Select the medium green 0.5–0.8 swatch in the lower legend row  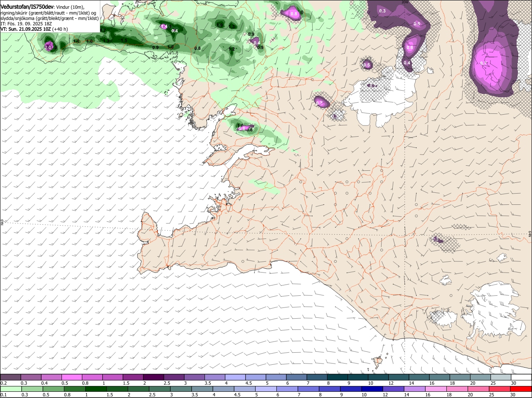[x=53, y=388]
